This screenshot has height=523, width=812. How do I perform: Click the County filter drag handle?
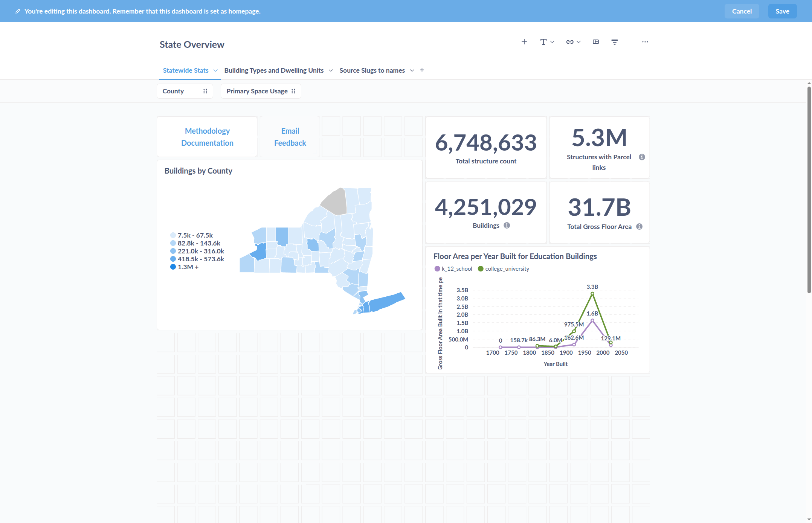click(205, 91)
